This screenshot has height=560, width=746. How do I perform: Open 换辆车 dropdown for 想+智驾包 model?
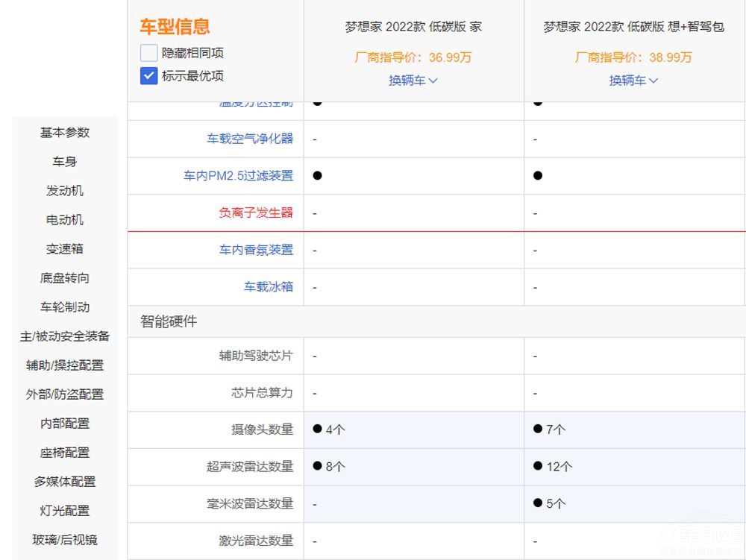point(633,80)
